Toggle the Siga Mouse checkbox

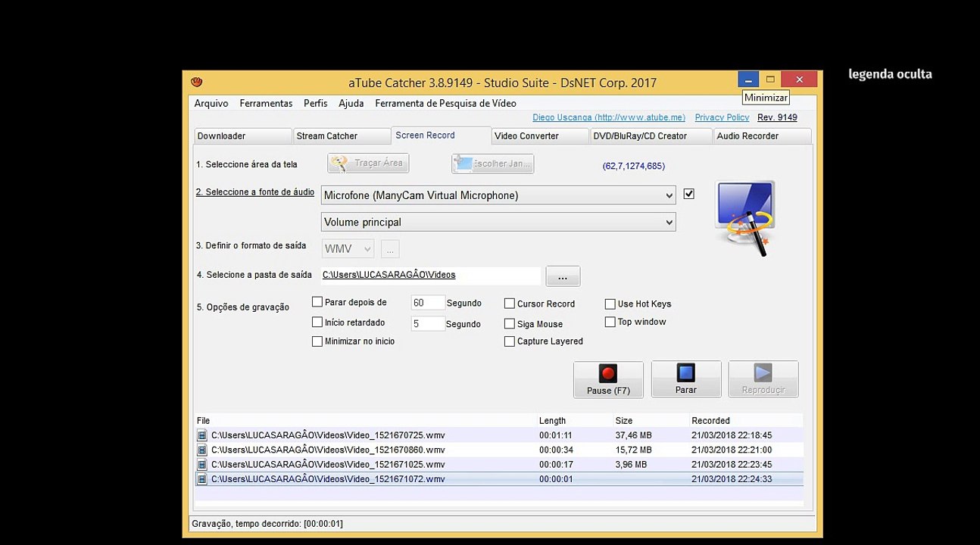pyautogui.click(x=510, y=323)
